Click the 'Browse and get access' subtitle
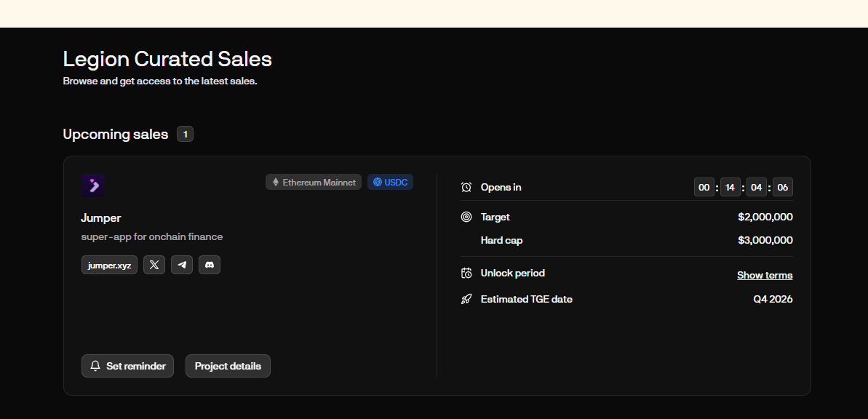The image size is (868, 419). click(x=160, y=81)
